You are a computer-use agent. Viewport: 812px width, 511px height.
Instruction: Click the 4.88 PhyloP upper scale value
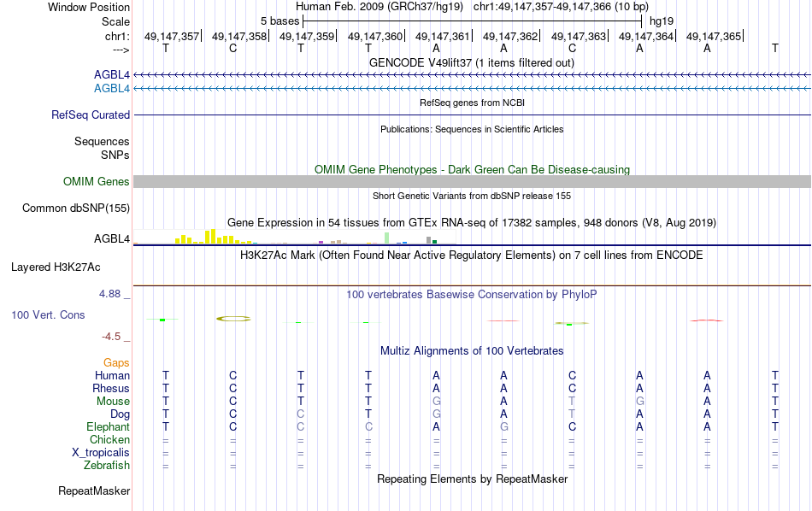[x=109, y=294]
